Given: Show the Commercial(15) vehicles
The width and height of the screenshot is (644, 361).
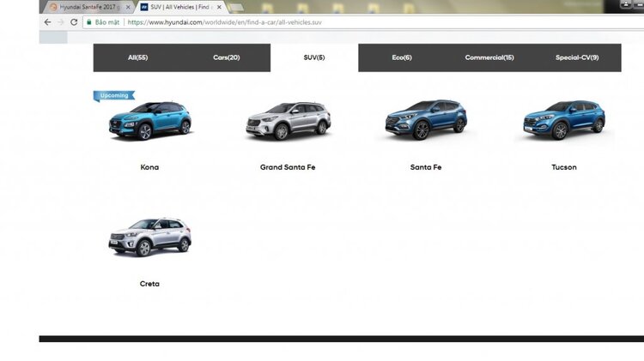Looking at the screenshot, I should coord(489,57).
